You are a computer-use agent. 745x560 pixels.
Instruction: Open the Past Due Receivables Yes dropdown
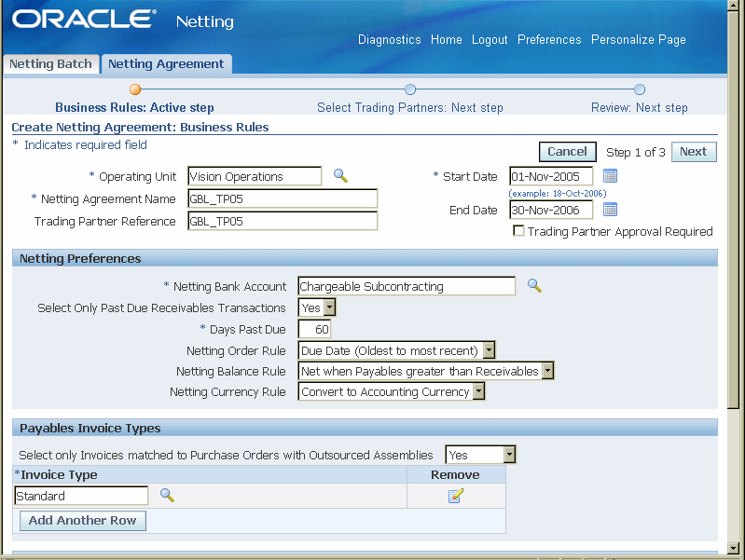[317, 307]
